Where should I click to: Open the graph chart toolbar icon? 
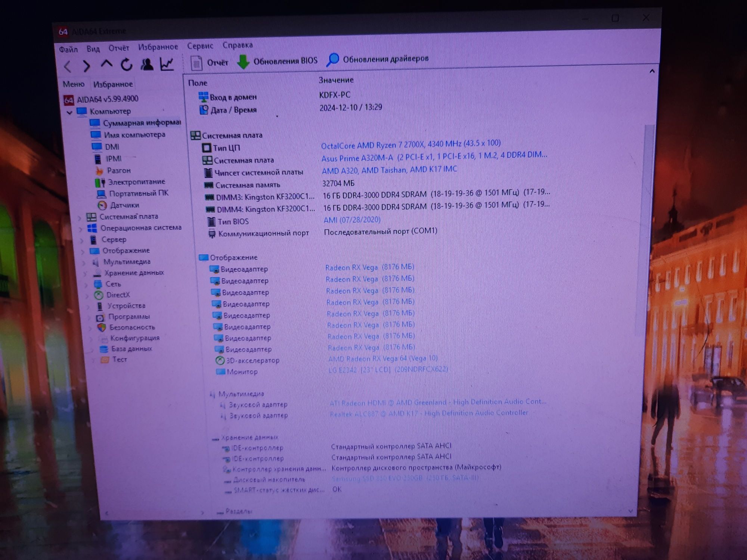click(167, 64)
